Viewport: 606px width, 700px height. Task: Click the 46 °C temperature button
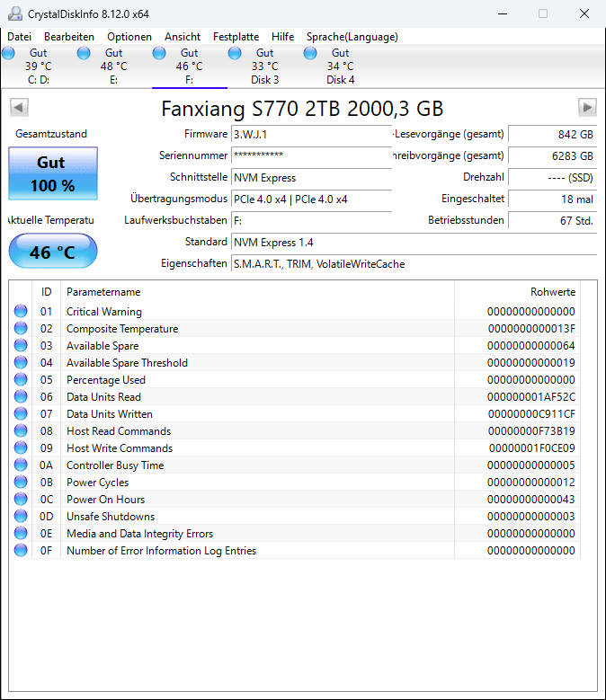(53, 251)
